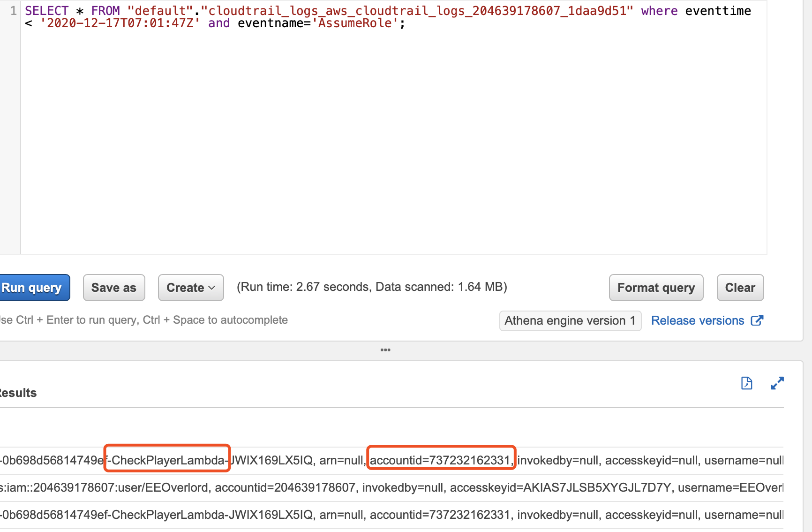Screen dimensions: 812x532
Task: Click line number 1 in editor gutter
Action: tap(14, 11)
